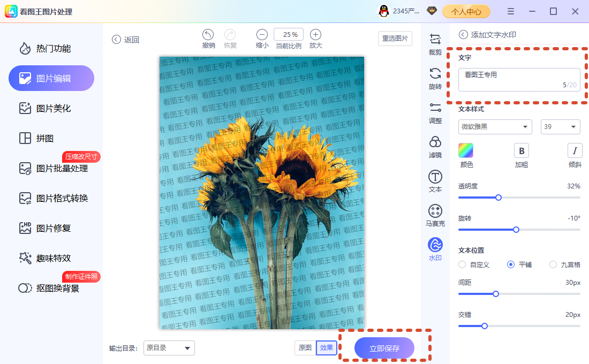Switch preview to 原图 original
Image resolution: width=589 pixels, height=364 pixels.
(305, 348)
